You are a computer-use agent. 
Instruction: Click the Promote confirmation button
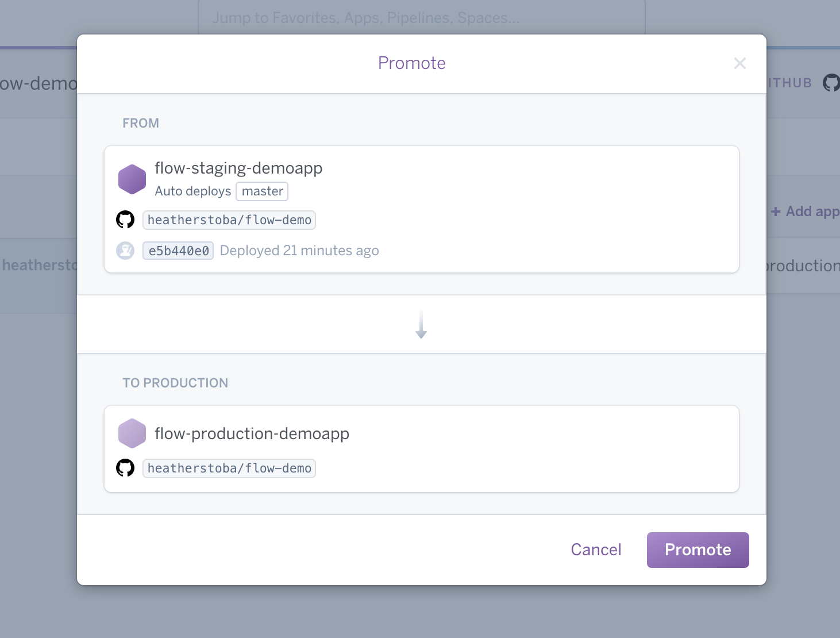point(698,550)
